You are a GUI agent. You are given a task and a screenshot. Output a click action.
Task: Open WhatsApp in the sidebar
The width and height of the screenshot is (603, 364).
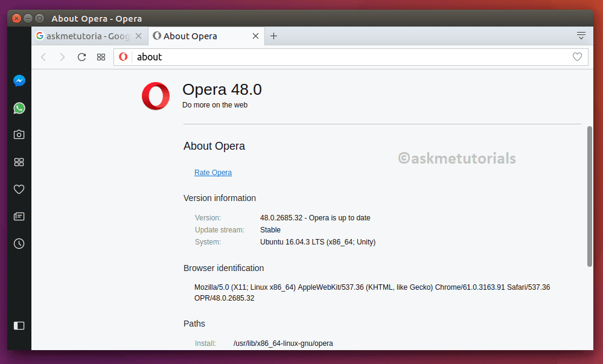[x=19, y=108]
